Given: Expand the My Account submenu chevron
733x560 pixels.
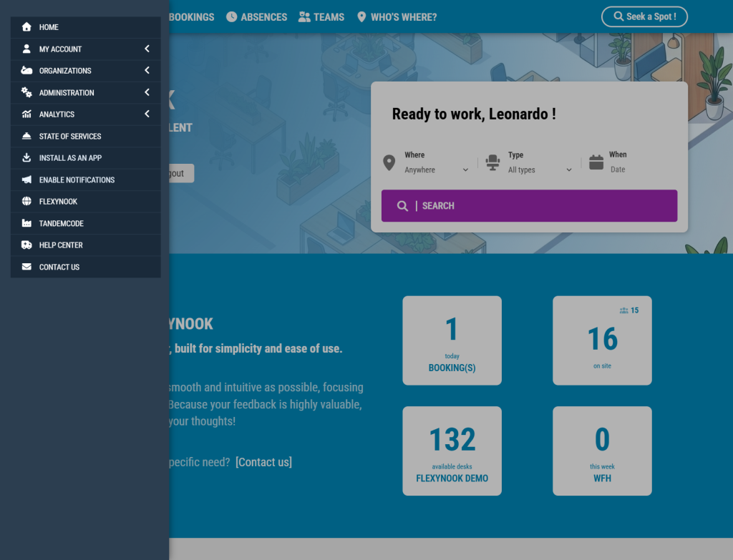Looking at the screenshot, I should pos(147,49).
